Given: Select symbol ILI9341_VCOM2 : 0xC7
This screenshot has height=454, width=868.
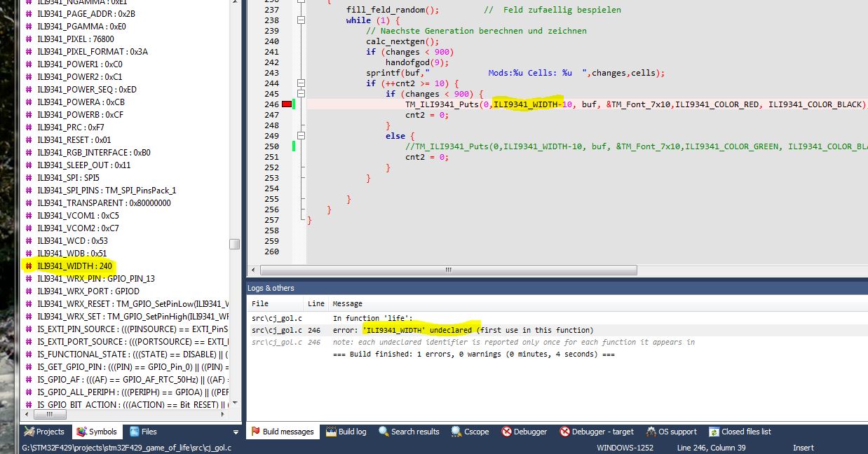Looking at the screenshot, I should pos(79,228).
